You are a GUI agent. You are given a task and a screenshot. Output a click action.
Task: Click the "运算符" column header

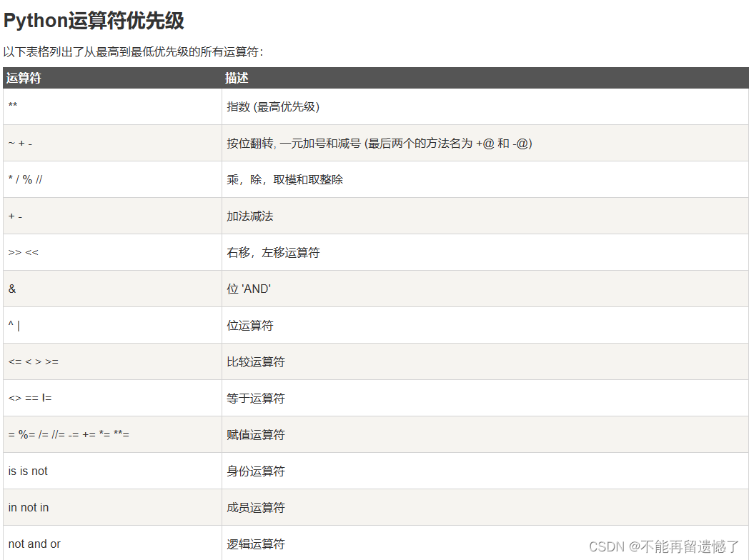(x=112, y=78)
